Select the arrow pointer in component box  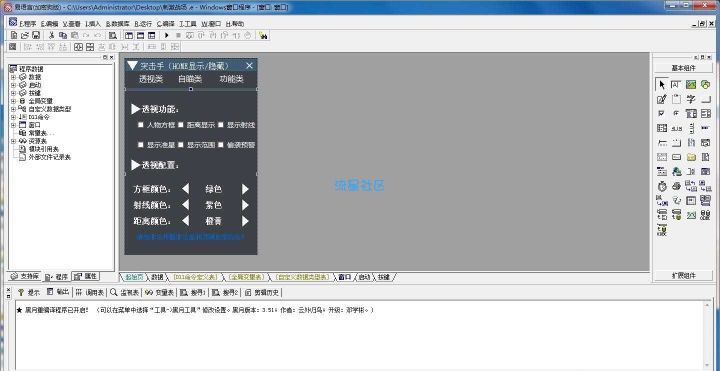point(662,84)
